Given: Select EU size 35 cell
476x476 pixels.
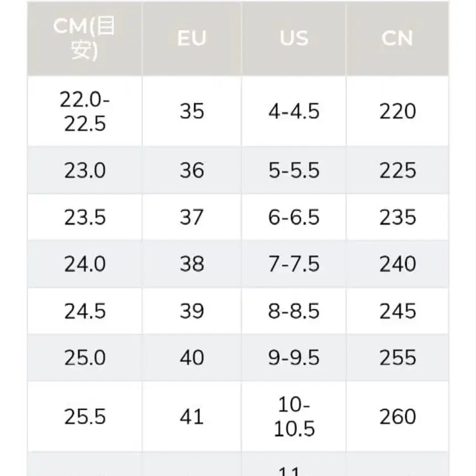Looking at the screenshot, I should pyautogui.click(x=192, y=111).
